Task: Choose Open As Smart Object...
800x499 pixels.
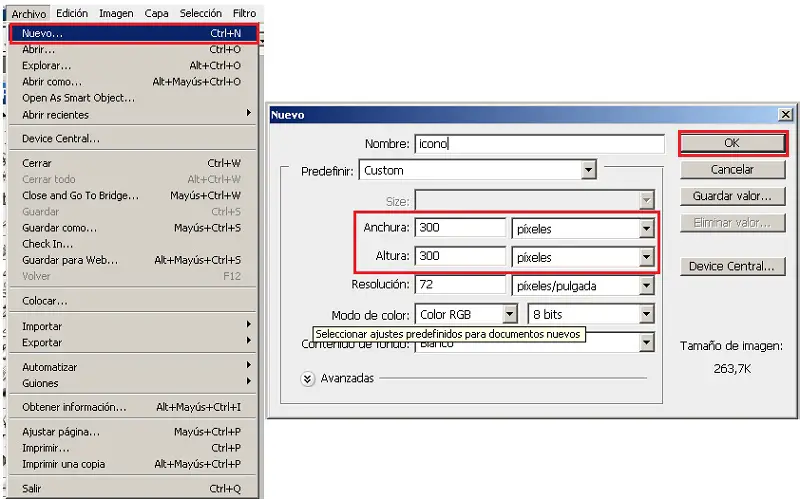Action: 133,98
